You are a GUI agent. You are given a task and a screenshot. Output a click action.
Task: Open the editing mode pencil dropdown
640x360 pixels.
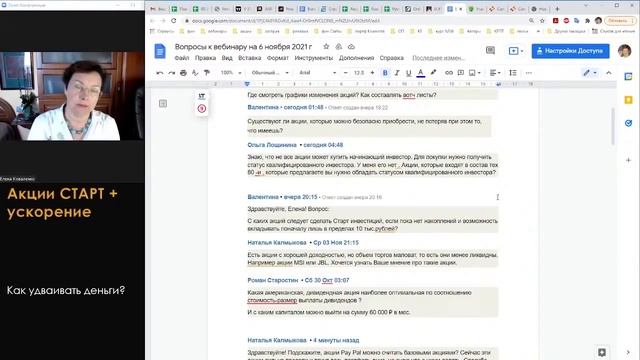[x=590, y=73]
